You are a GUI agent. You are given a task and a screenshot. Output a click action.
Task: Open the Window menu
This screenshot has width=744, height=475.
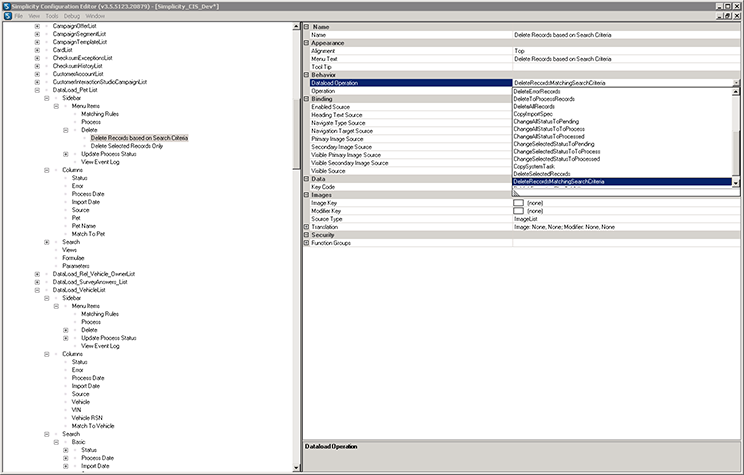95,16
